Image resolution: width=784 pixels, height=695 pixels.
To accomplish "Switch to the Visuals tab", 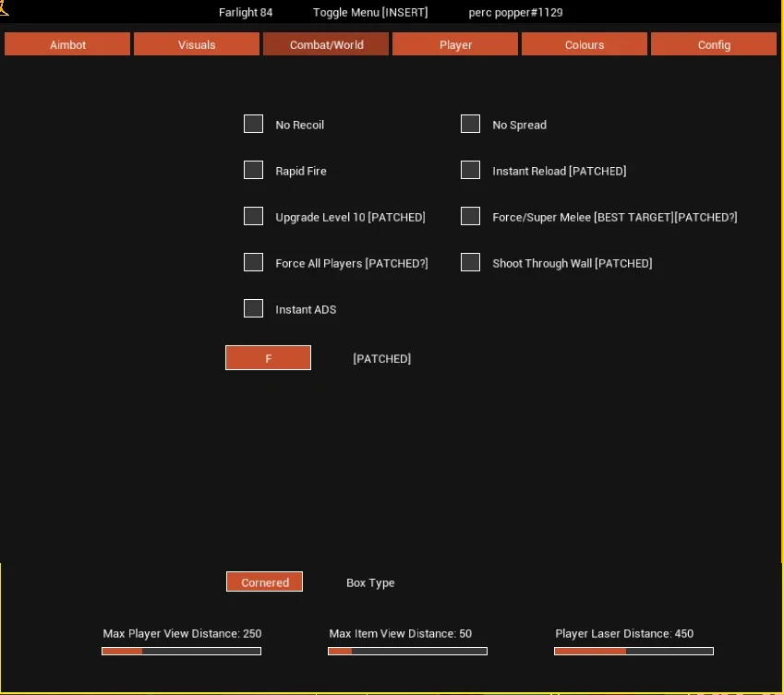I will click(197, 44).
